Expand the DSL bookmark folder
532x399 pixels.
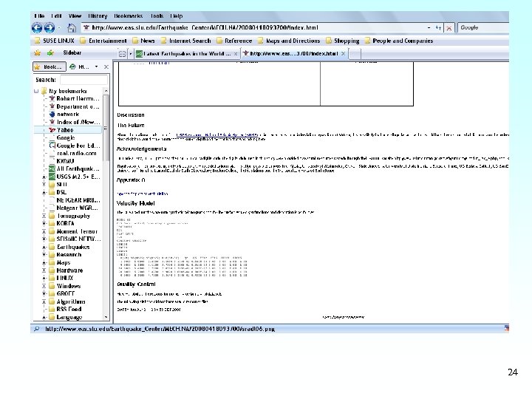click(x=44, y=192)
